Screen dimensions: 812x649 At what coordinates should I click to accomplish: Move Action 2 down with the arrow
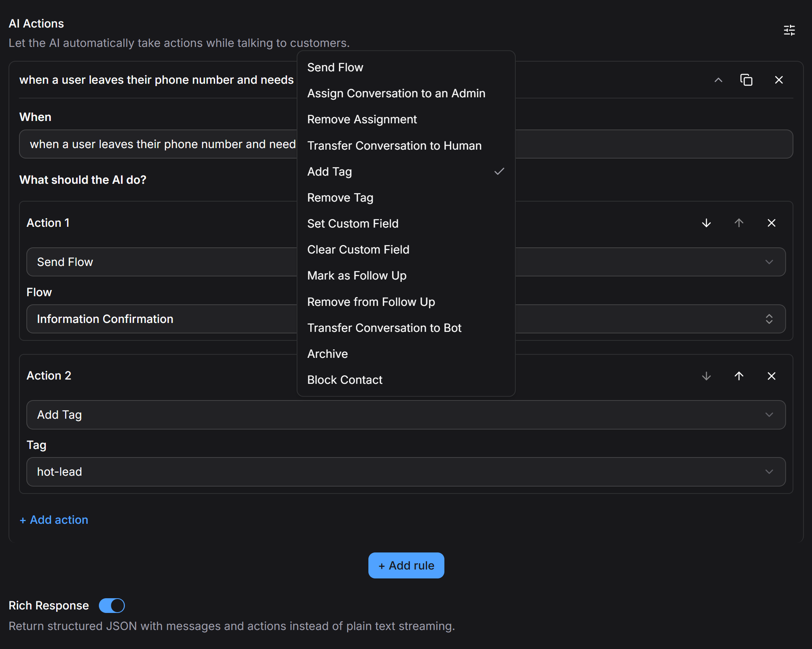point(706,376)
